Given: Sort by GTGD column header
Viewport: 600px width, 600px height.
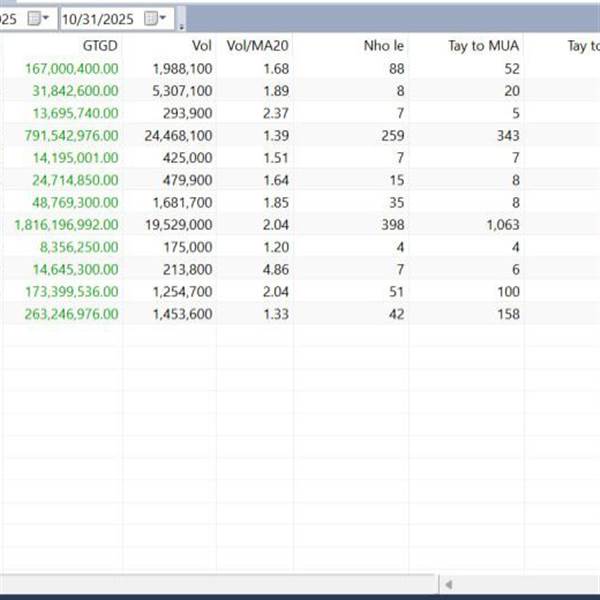Looking at the screenshot, I should click(100, 45).
